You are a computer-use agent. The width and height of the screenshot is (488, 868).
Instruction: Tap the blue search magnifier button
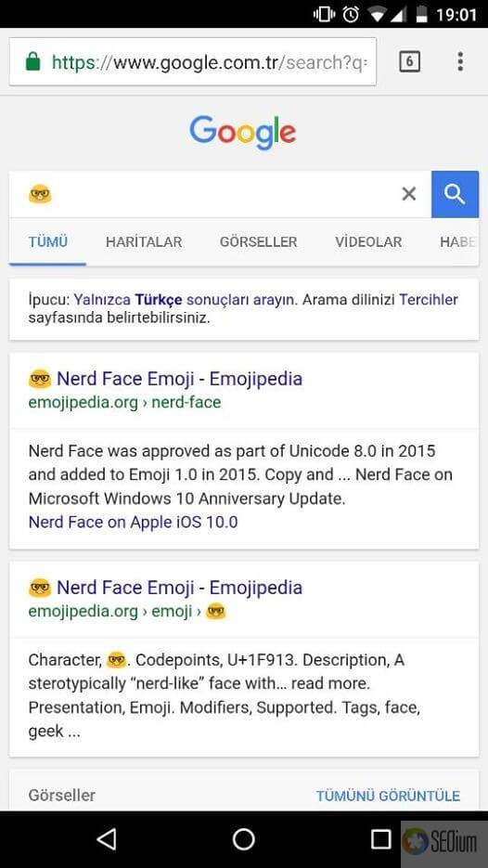click(455, 194)
